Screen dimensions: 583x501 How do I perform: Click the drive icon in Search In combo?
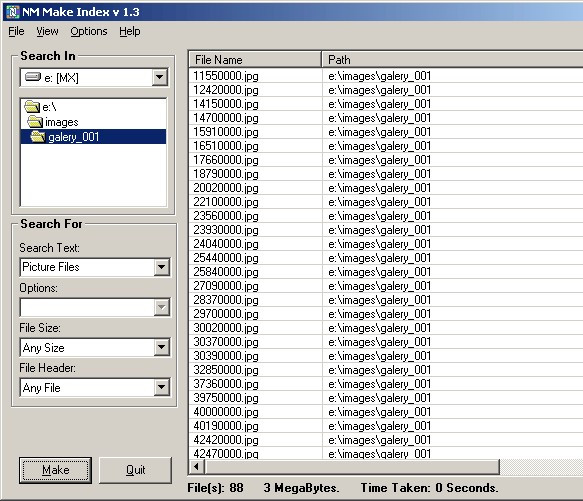coord(33,77)
